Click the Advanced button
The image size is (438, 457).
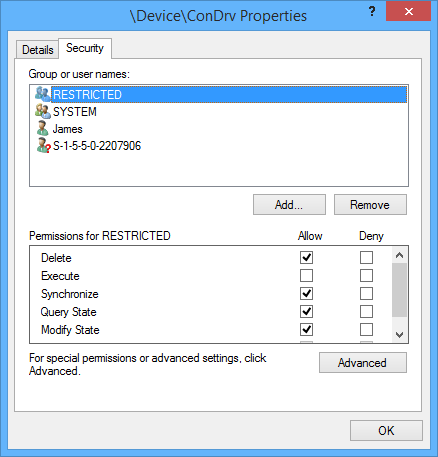363,363
